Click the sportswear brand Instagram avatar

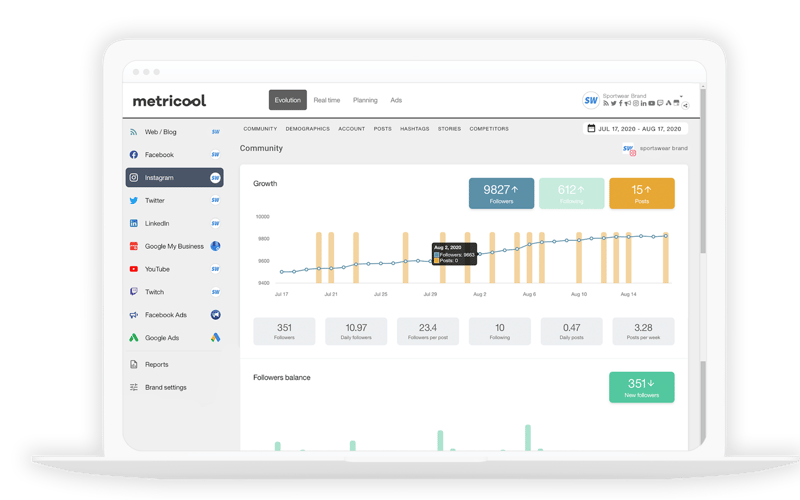click(629, 149)
